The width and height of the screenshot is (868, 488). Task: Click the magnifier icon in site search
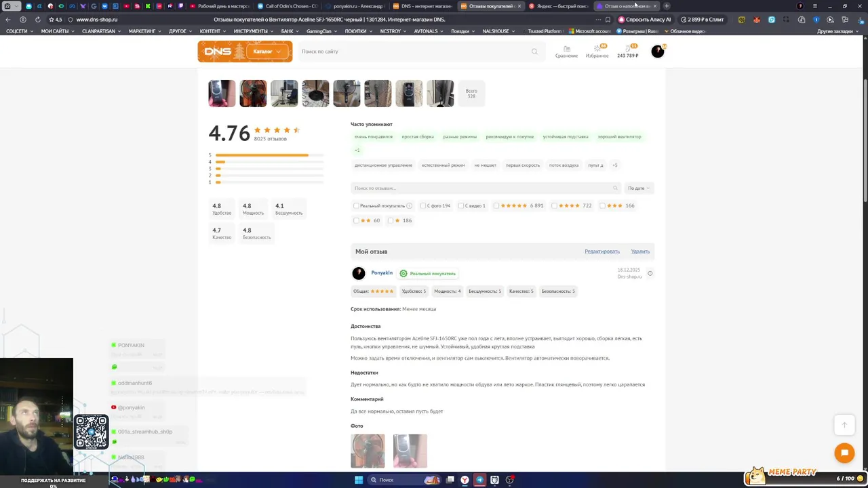tap(534, 52)
